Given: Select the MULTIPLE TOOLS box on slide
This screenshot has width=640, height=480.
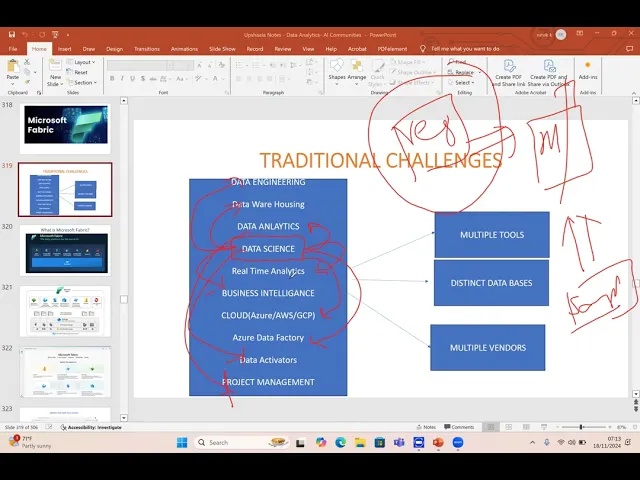Looking at the screenshot, I should click(492, 235).
